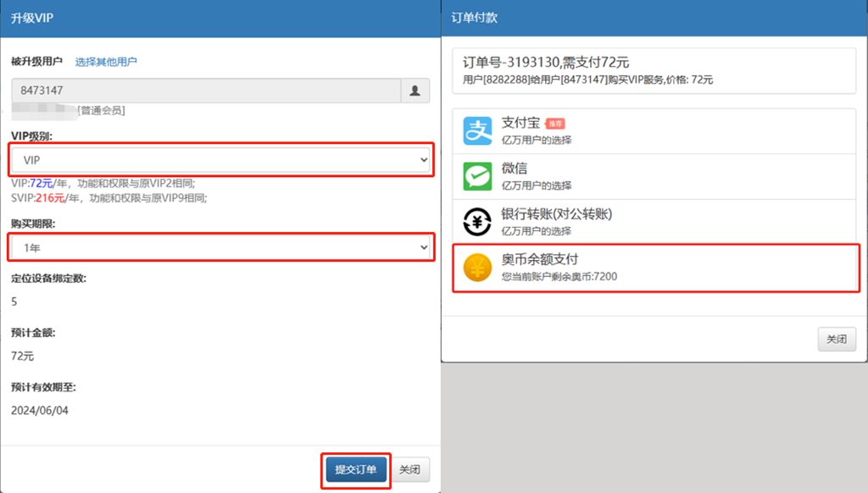Click the black bank transfer yen icon
Viewport: 868px width, 493px height.
[477, 222]
